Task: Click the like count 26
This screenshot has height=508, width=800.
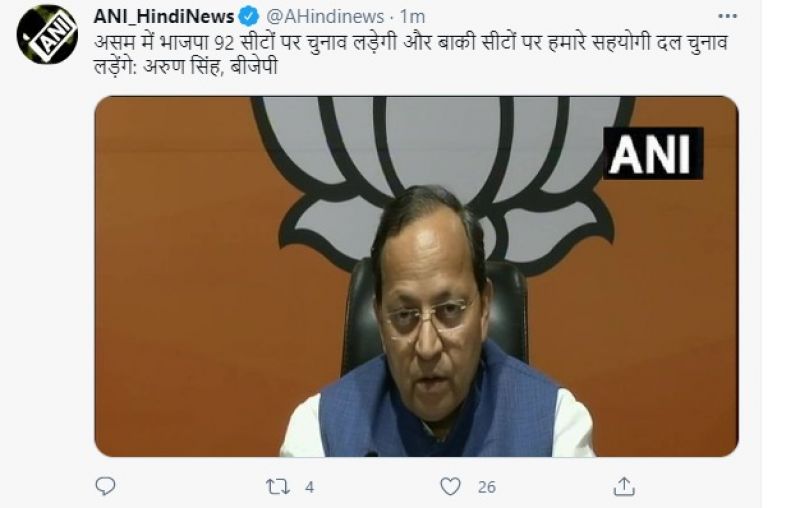Action: [486, 487]
